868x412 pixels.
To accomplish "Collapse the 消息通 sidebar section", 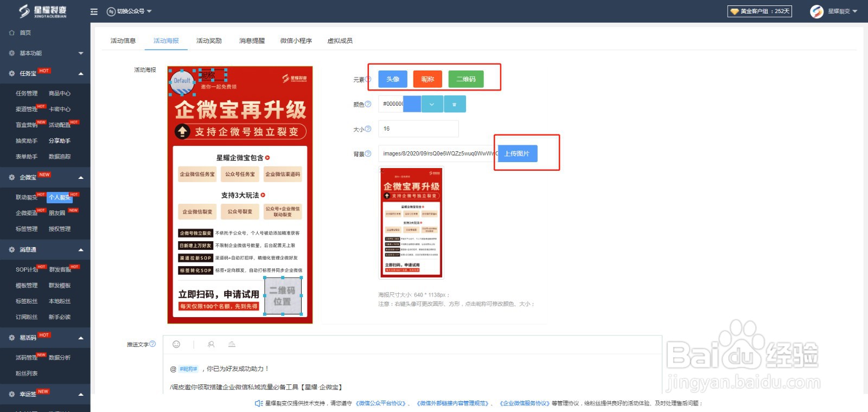I will (81, 250).
